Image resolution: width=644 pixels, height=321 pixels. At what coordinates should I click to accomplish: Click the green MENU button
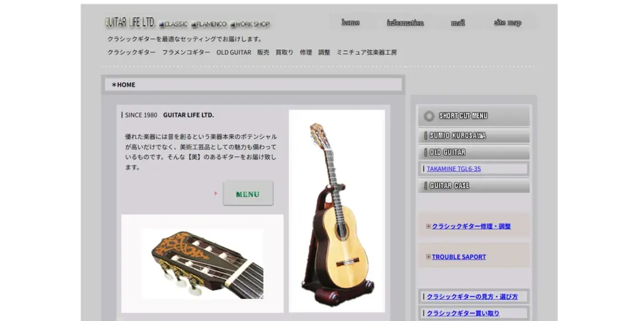coord(248,193)
